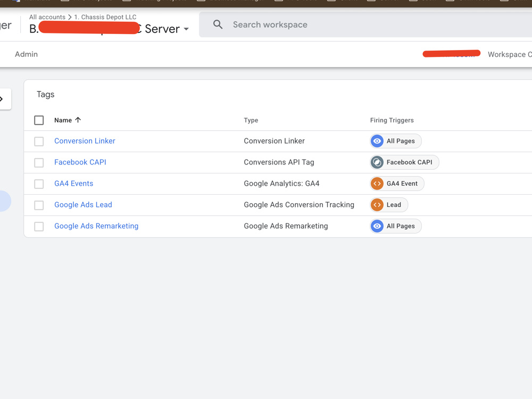The height and width of the screenshot is (399, 532).
Task: Click the GA4 Event trigger code icon
Action: (x=377, y=184)
